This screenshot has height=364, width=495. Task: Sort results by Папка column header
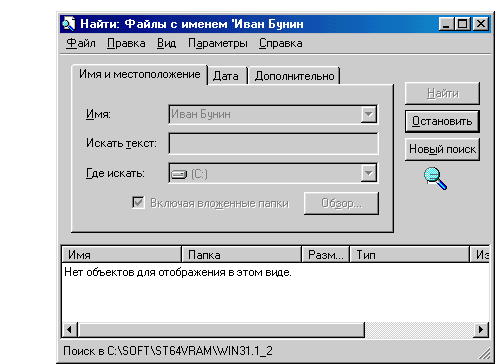pos(242,255)
